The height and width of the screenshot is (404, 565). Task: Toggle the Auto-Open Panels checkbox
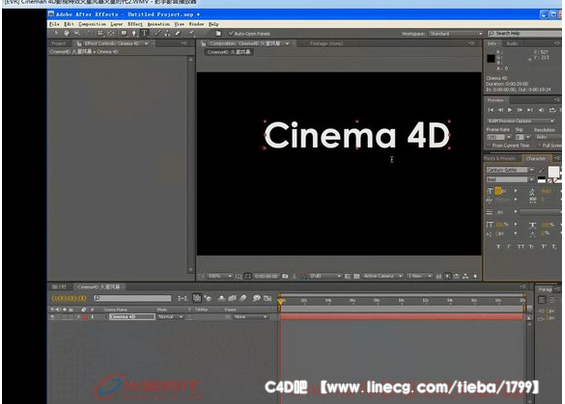click(x=231, y=34)
